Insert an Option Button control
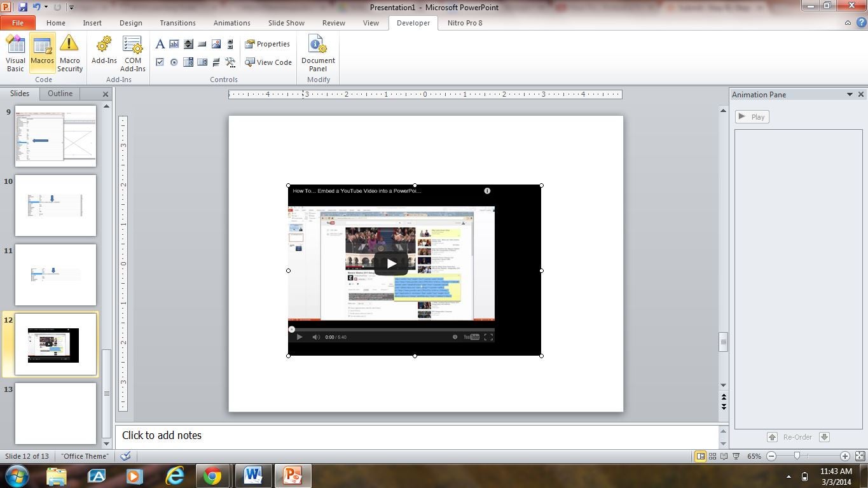 click(x=174, y=62)
